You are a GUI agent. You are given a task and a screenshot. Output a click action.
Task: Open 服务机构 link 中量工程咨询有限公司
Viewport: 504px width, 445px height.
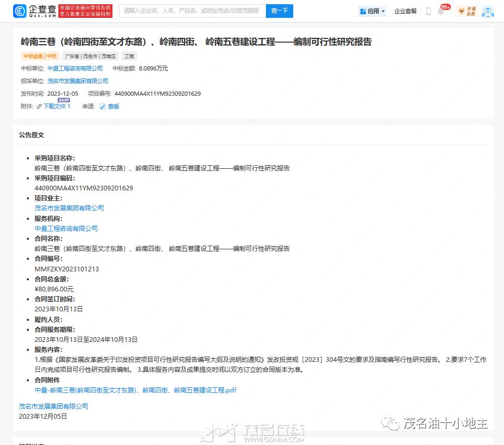tap(66, 228)
